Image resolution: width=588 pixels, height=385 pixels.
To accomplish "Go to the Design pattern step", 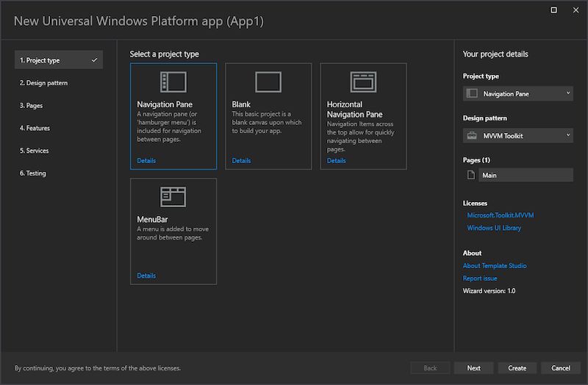I will (43, 83).
